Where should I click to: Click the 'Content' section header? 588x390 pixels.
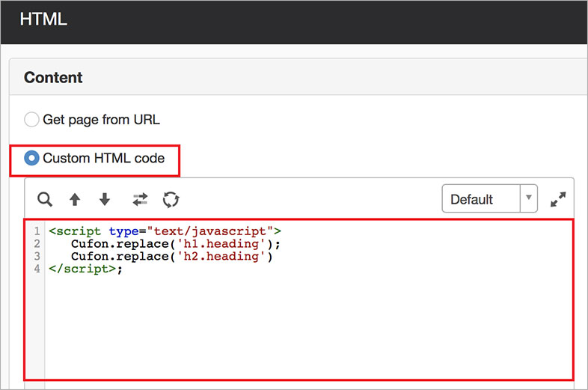[x=53, y=78]
